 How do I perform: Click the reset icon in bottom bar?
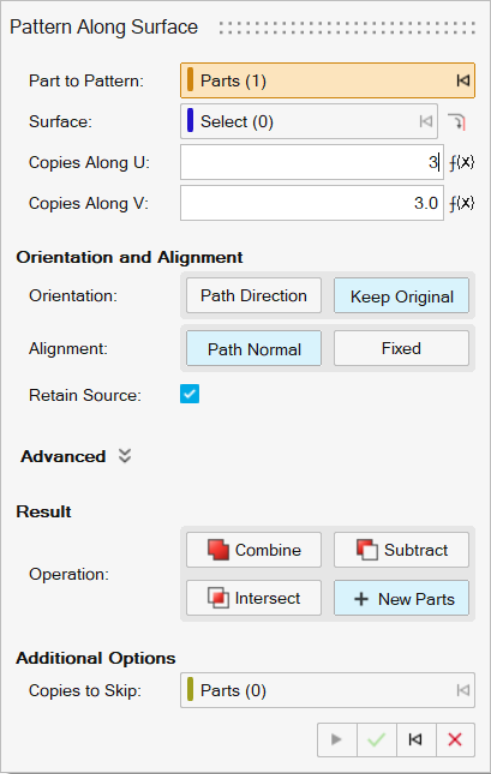(x=416, y=739)
